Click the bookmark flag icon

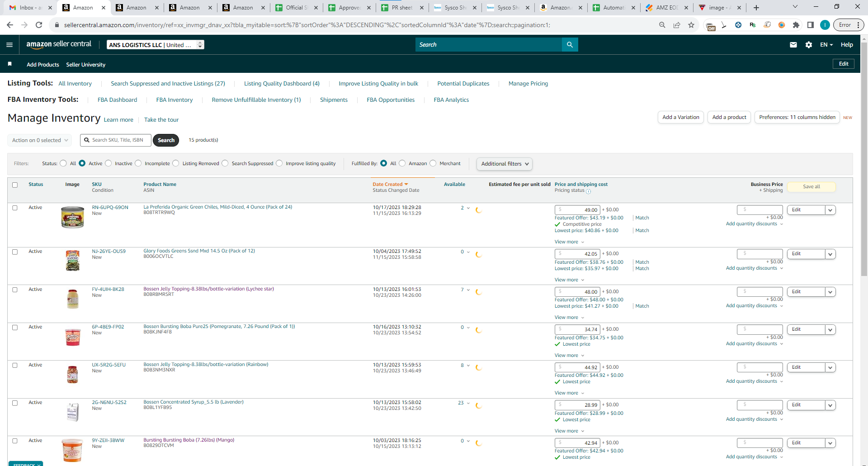(x=9, y=64)
